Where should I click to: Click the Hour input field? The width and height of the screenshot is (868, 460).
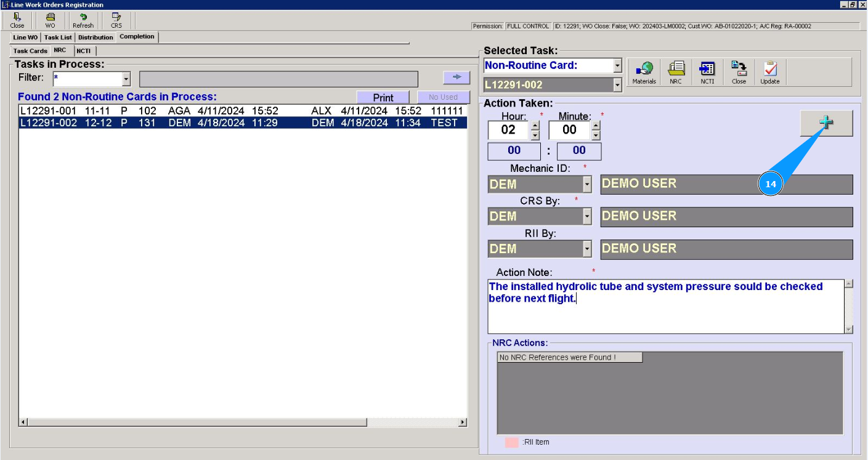(x=509, y=130)
